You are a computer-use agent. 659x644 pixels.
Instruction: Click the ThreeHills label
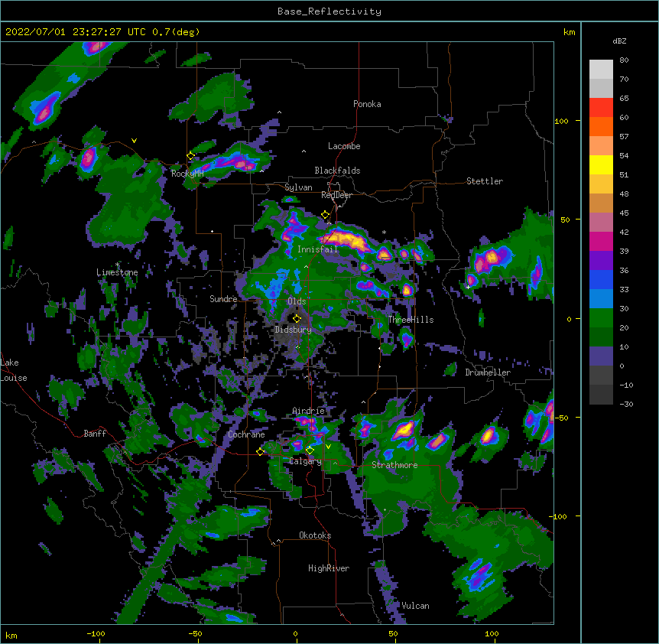click(411, 320)
